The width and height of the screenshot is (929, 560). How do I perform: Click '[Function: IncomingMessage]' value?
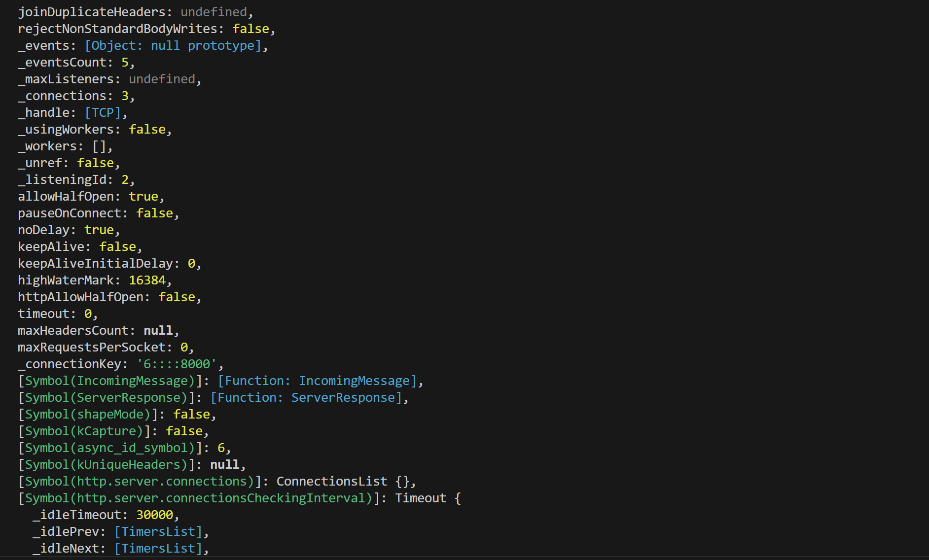tap(318, 381)
